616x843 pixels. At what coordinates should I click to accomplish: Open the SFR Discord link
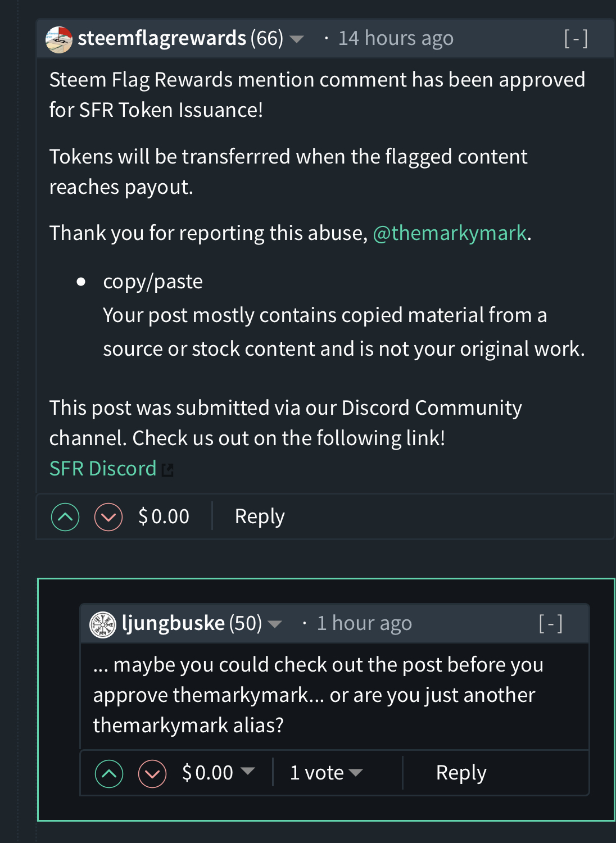tap(103, 469)
